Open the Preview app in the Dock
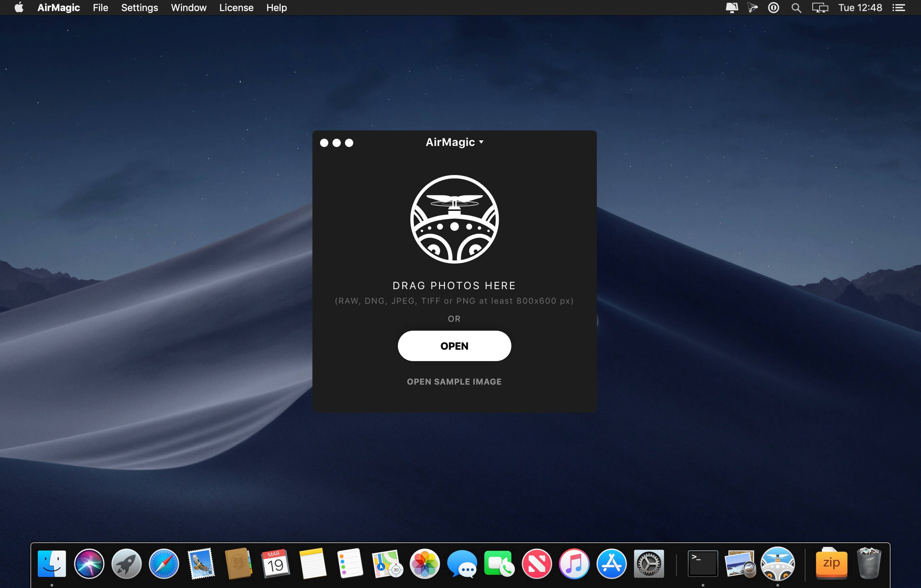Viewport: 921px width, 588px height. pos(740,563)
